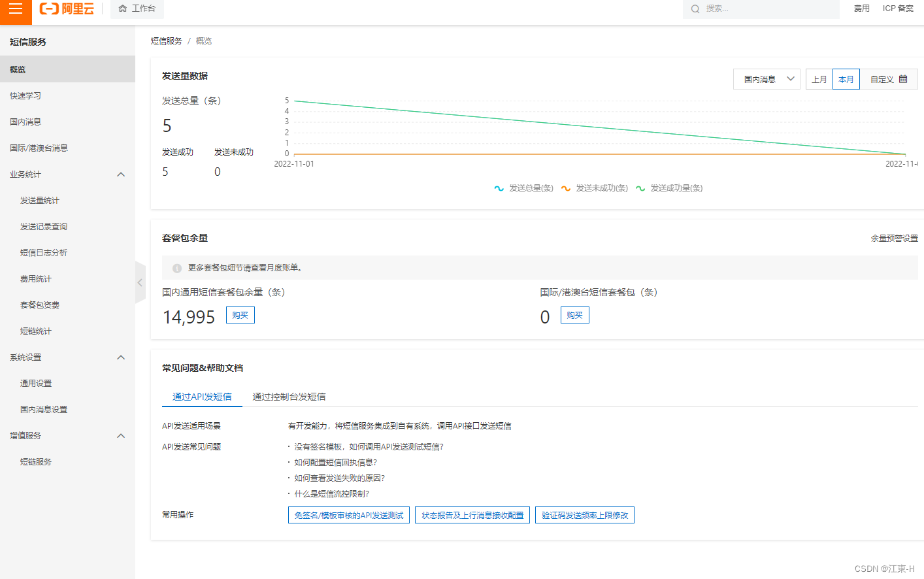The image size is (924, 579).
Task: Switch to the 通过控制台发短信 tab
Action: (289, 397)
